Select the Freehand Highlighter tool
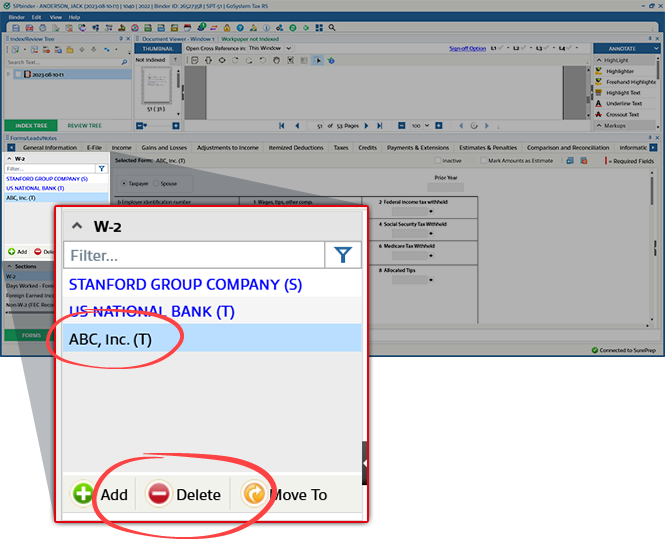 coord(626,82)
